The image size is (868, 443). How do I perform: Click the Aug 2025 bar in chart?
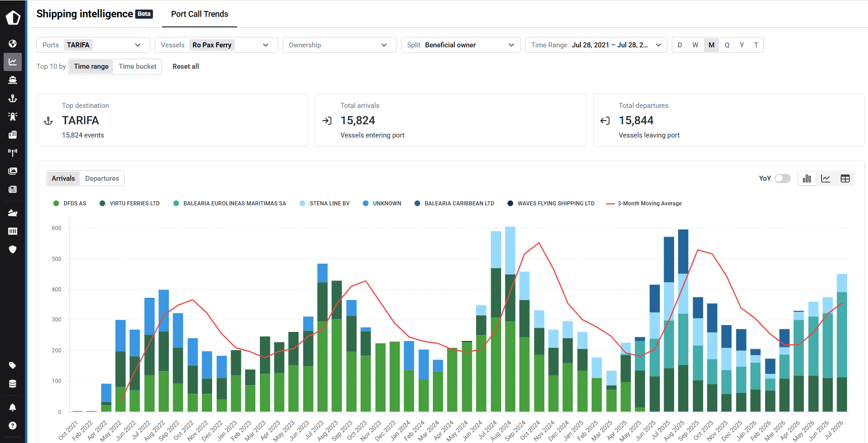click(x=683, y=321)
